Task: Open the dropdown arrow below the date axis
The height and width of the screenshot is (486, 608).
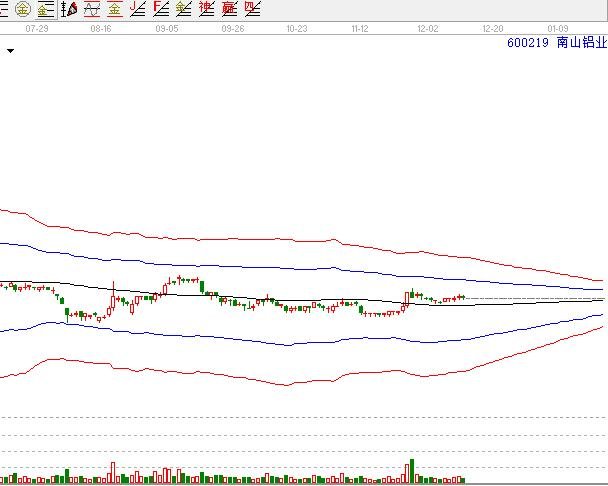Action: click(x=10, y=51)
